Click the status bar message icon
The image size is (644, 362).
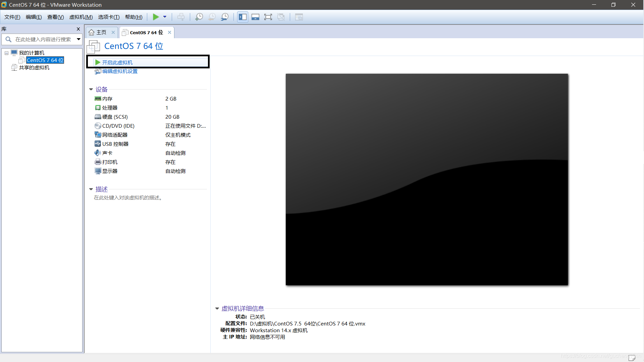632,358
